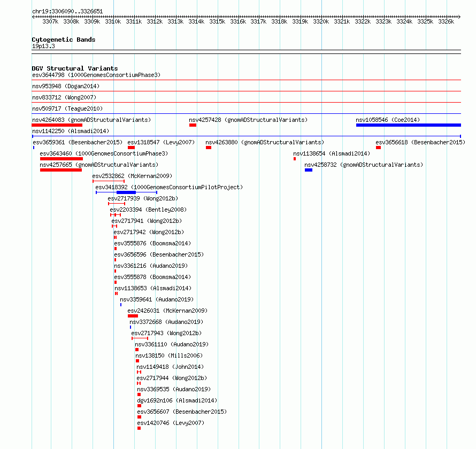Open the esv2717939 (Wong2012b) variant
The width and height of the screenshot is (476, 449).
pos(143,198)
